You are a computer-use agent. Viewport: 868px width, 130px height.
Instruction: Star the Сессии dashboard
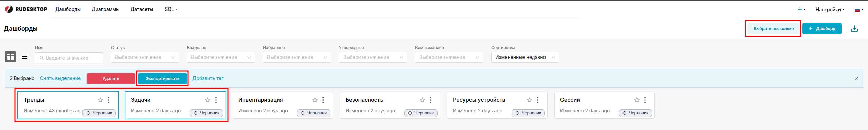637,100
